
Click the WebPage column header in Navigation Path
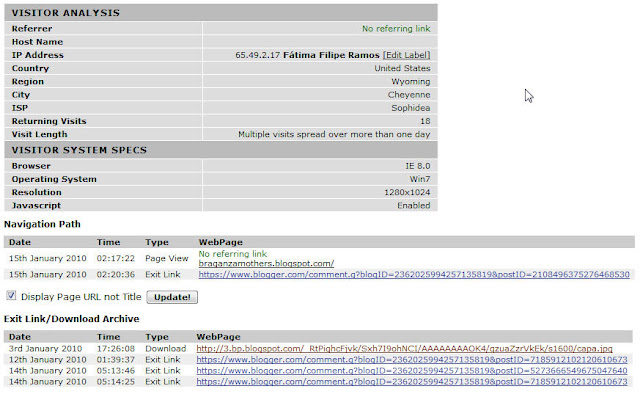click(x=220, y=242)
